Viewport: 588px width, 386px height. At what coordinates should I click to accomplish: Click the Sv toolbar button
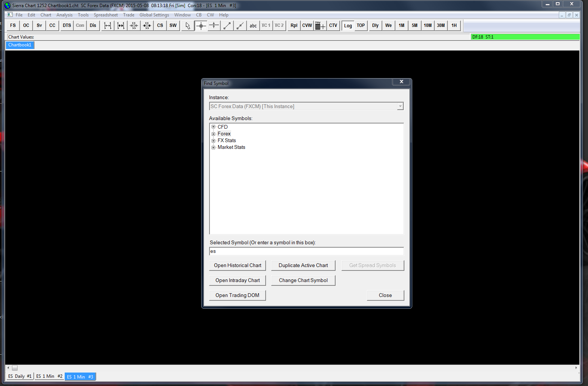39,25
